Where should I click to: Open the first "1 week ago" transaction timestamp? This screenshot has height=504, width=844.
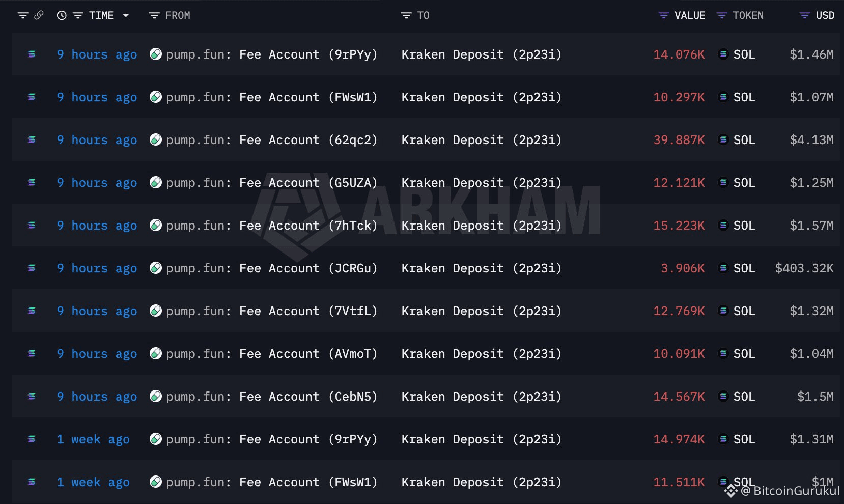coord(93,439)
